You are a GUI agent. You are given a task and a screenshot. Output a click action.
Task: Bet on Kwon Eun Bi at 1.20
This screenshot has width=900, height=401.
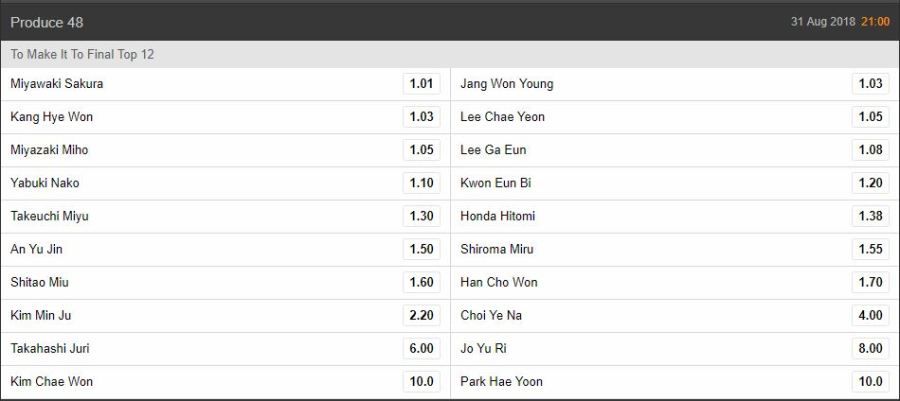(x=871, y=183)
